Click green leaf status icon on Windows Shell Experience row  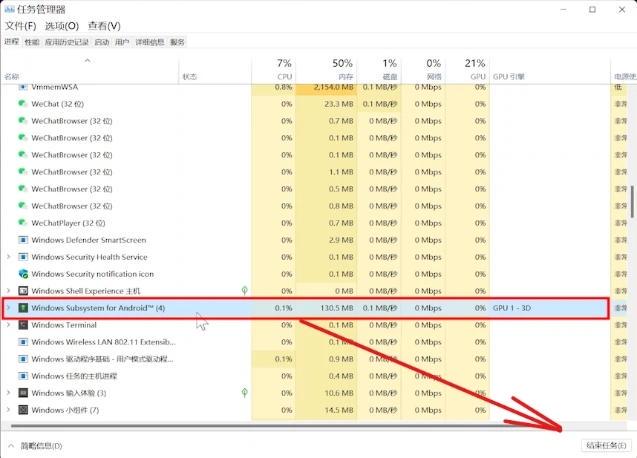coord(245,290)
